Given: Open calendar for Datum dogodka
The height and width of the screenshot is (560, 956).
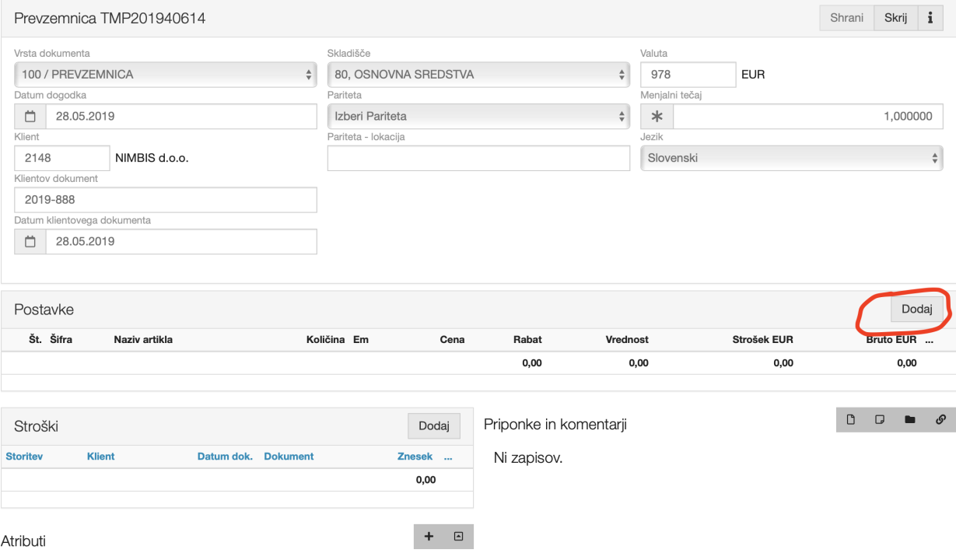Looking at the screenshot, I should pyautogui.click(x=30, y=117).
